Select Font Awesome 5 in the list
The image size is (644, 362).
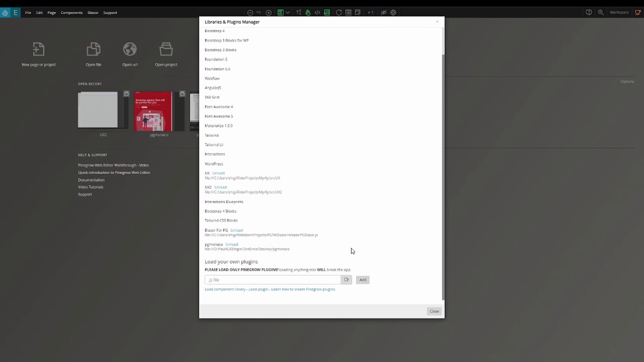pos(219,116)
